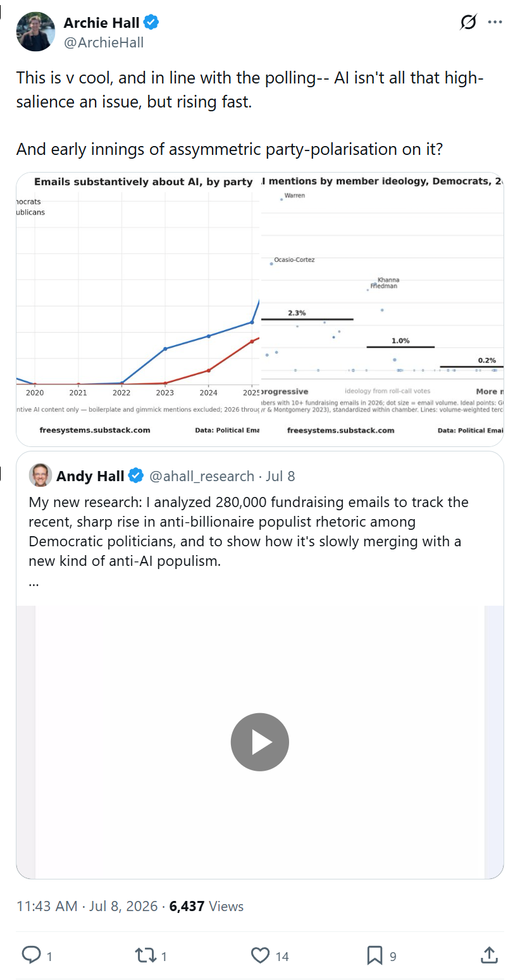The image size is (520, 980).
Task: Click the 11:43 AM Jul 8, 2026 timestamp
Action: (87, 906)
